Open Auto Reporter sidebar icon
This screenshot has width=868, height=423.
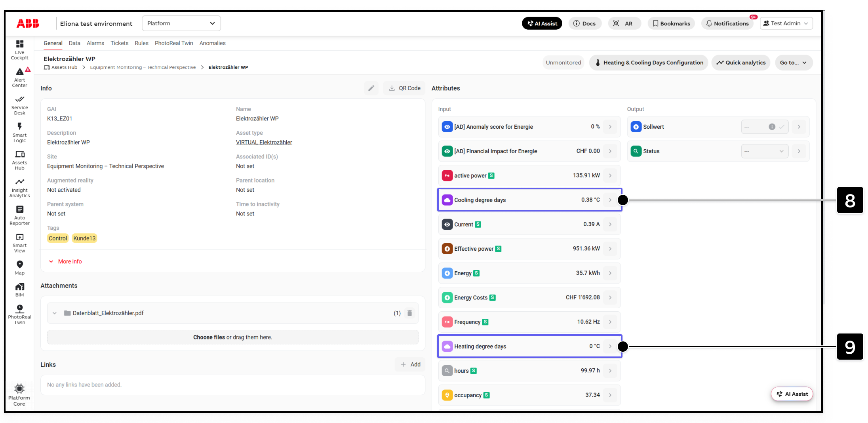click(x=19, y=215)
